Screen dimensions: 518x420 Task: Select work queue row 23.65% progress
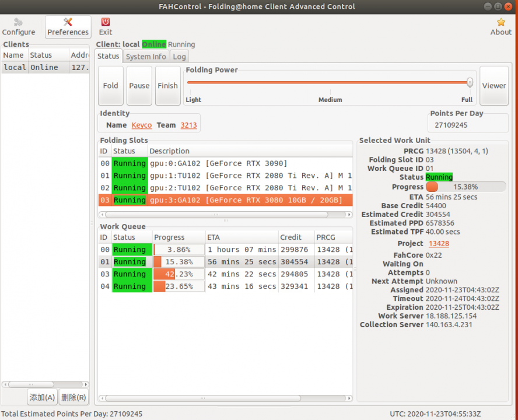(x=226, y=286)
